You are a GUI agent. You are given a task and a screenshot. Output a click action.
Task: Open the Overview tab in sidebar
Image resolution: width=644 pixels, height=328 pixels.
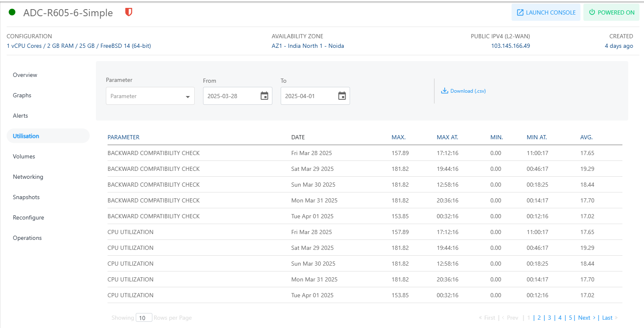click(25, 75)
